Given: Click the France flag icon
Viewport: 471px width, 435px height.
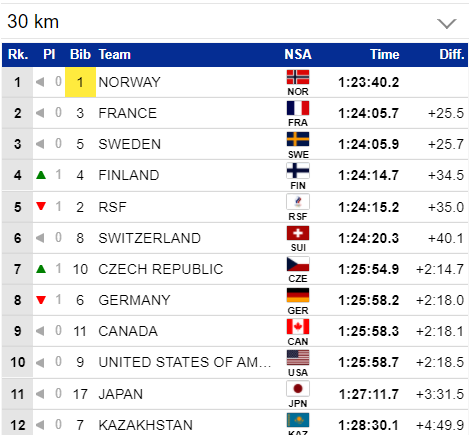Looking at the screenshot, I should click(x=298, y=108).
